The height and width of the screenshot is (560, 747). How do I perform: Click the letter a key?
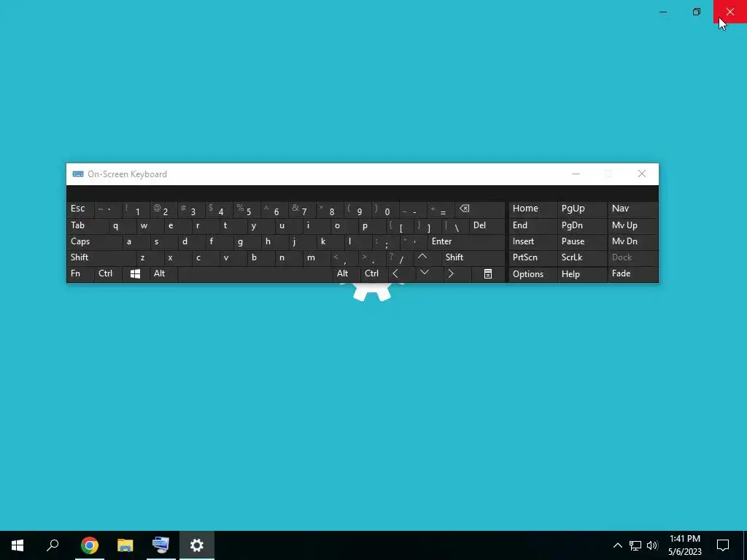click(x=136, y=241)
